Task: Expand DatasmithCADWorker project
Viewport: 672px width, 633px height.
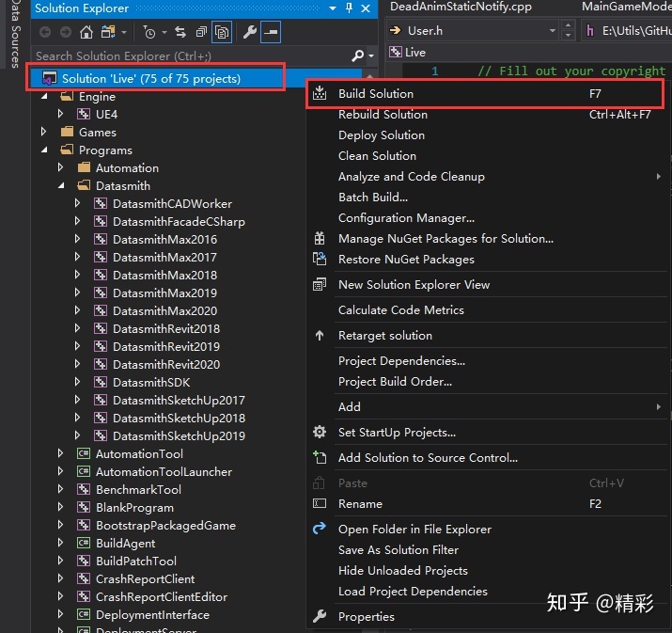Action: point(77,203)
